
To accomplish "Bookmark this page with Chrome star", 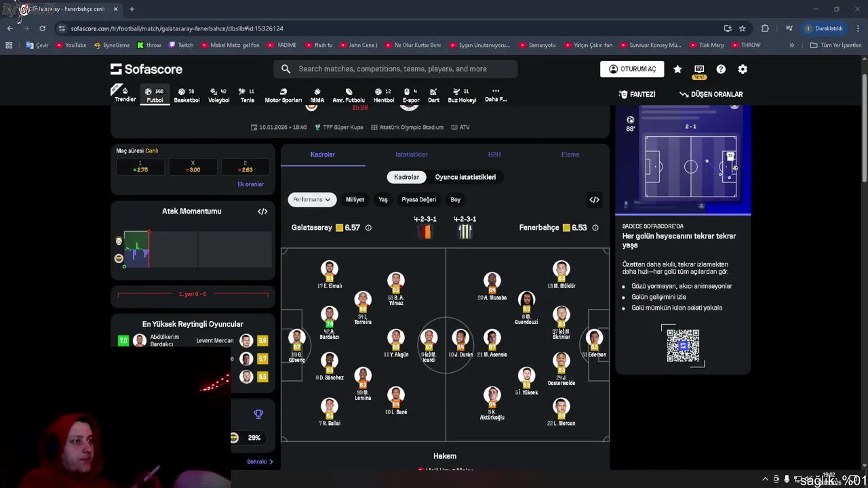I will (743, 28).
